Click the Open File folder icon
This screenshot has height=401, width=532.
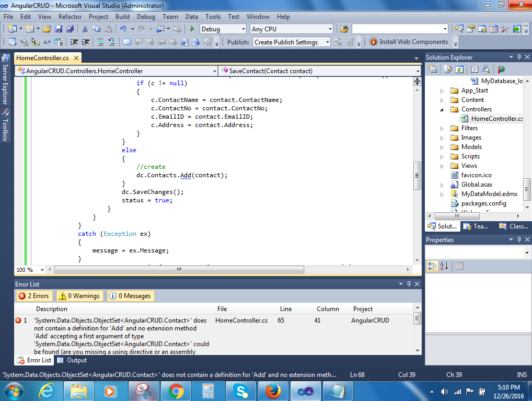[x=47, y=29]
